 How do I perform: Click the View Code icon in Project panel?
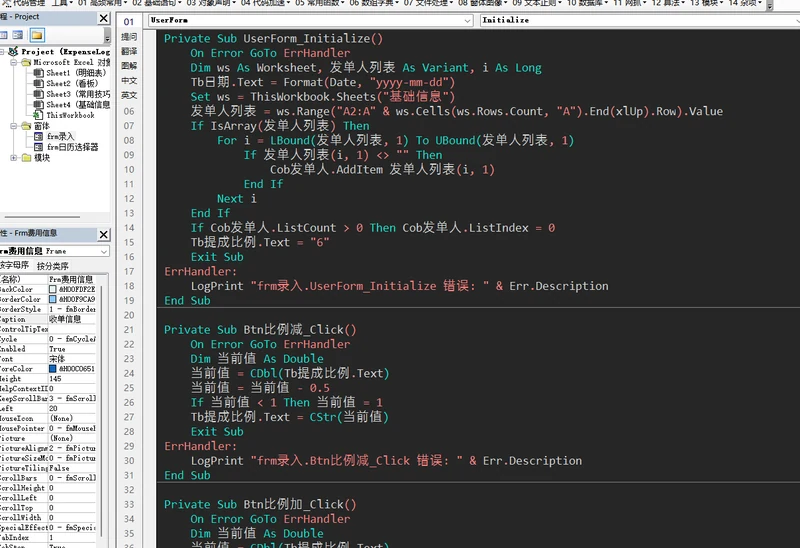coord(4,35)
